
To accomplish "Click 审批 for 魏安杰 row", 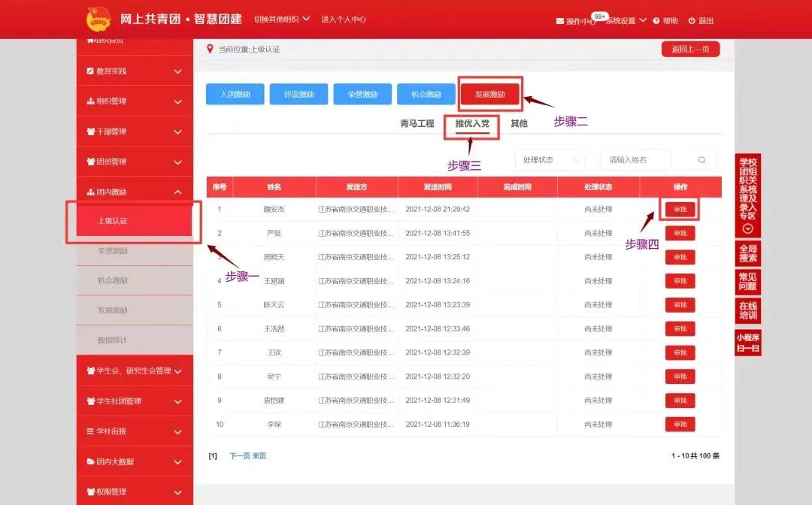I will tap(680, 209).
